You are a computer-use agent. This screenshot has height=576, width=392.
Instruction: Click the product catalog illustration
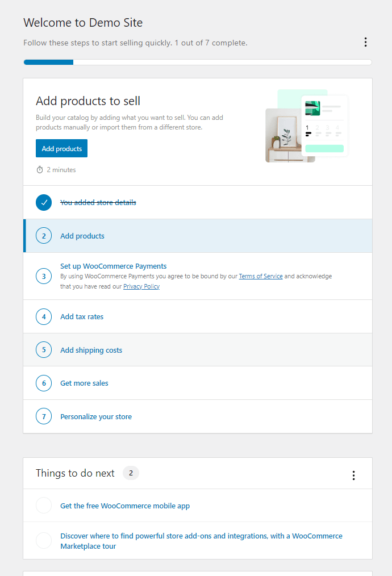(x=307, y=126)
